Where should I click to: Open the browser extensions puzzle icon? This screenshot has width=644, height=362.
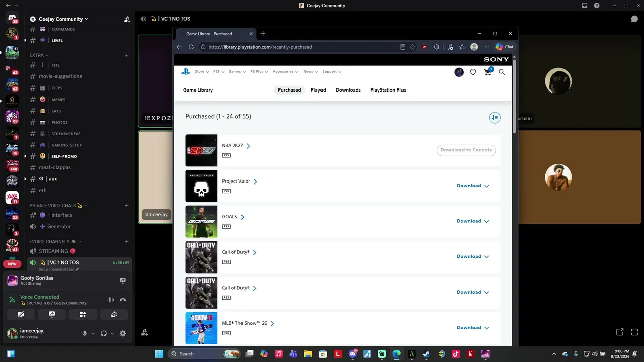pyautogui.click(x=436, y=47)
